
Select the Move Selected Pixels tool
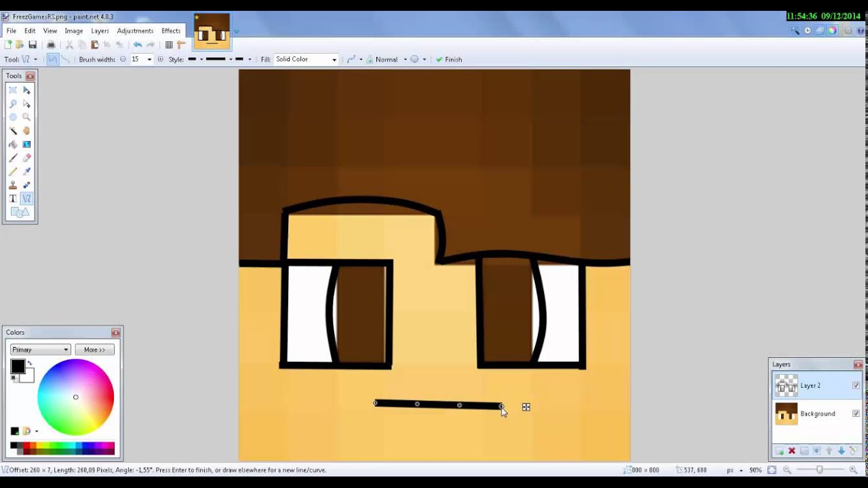pyautogui.click(x=26, y=90)
